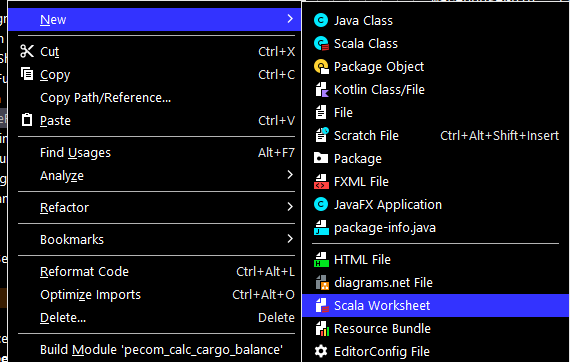Viewport: 570px width, 362px height.
Task: Create a new FXML File
Action: point(435,181)
